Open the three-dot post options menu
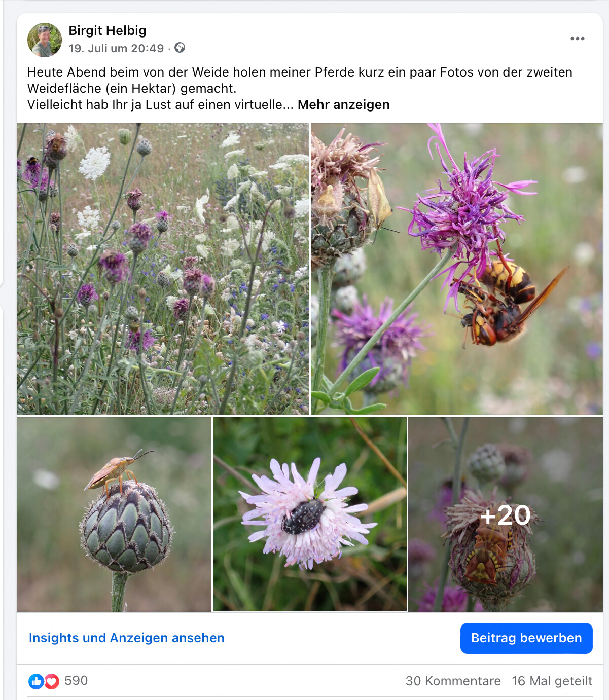 577,39
